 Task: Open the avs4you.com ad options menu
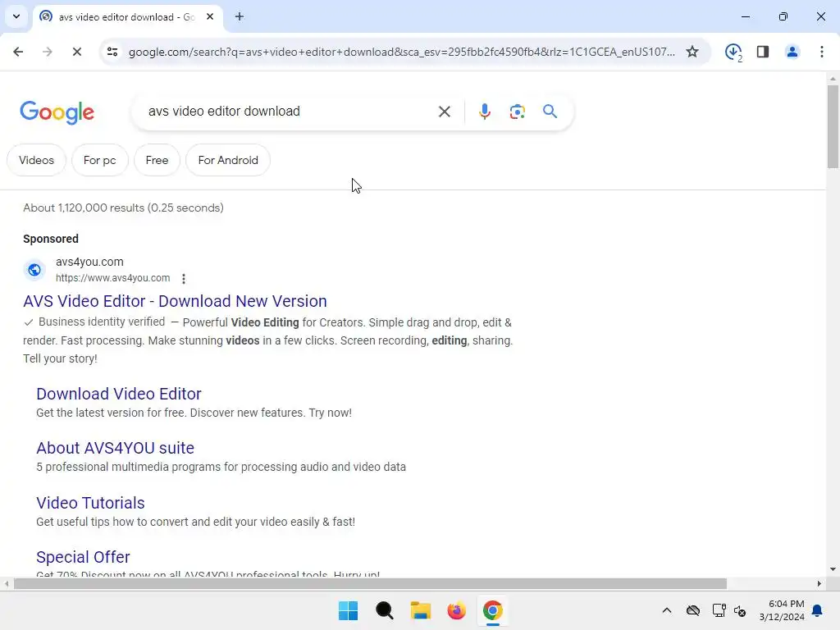click(x=184, y=279)
